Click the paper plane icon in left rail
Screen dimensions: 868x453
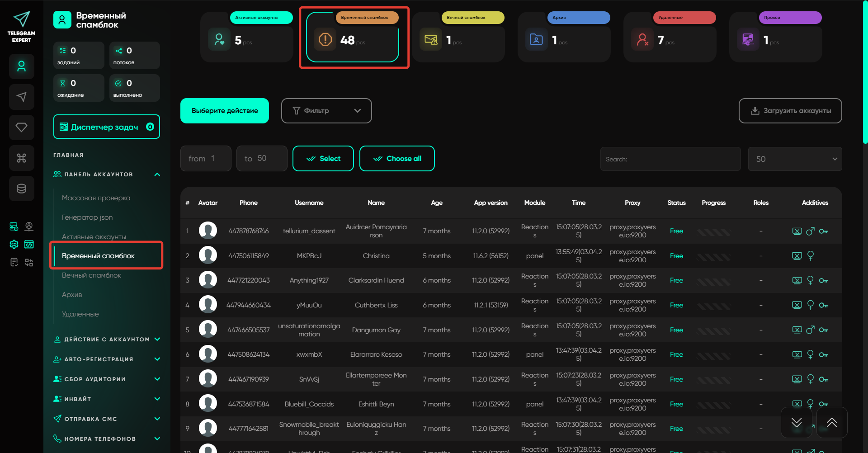(21, 97)
